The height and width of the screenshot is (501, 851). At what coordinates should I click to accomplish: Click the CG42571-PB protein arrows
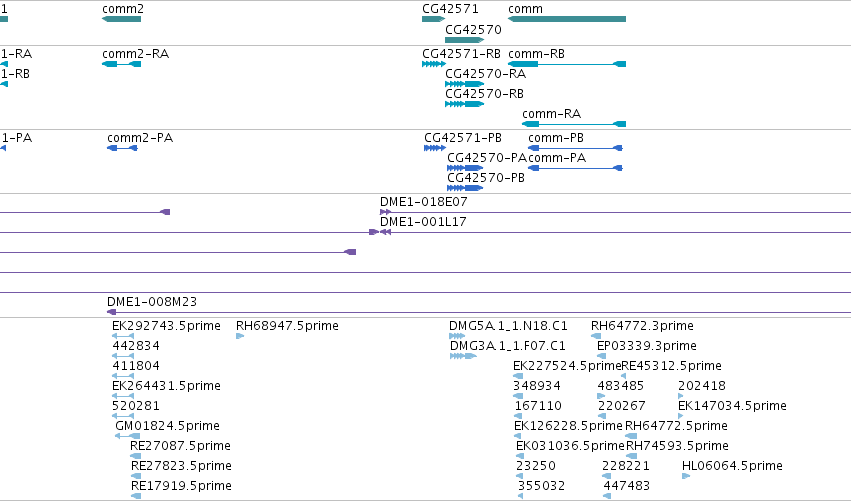click(435, 148)
